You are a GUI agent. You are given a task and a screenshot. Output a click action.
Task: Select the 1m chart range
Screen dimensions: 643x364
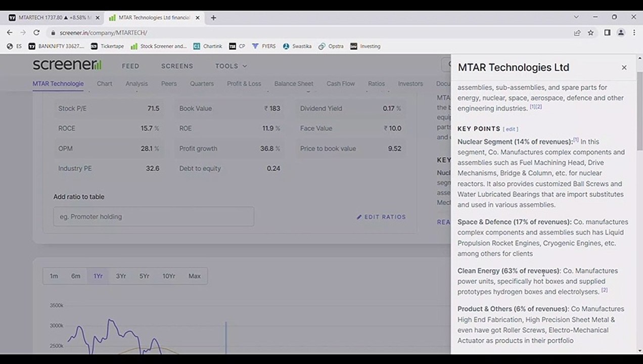pyautogui.click(x=54, y=276)
